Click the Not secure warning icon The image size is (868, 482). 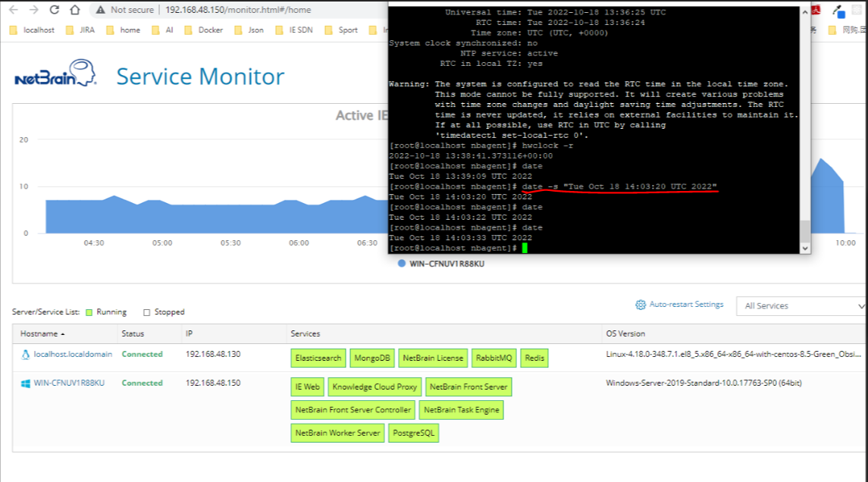[100, 10]
